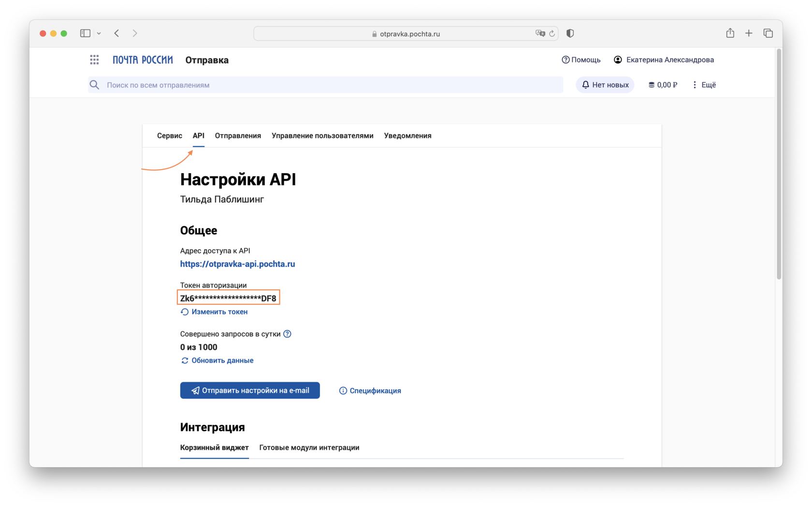The height and width of the screenshot is (506, 812).
Task: Click the Safari share icon
Action: pyautogui.click(x=730, y=33)
